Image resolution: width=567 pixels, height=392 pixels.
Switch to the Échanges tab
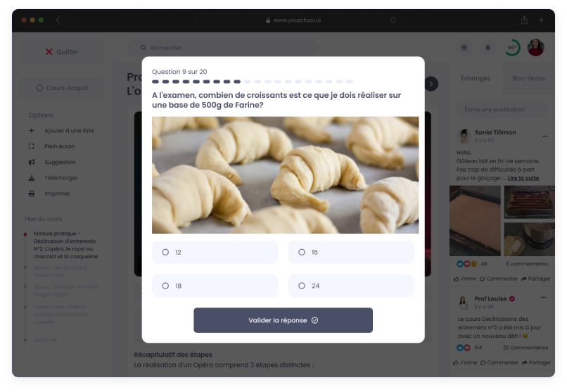tap(476, 78)
